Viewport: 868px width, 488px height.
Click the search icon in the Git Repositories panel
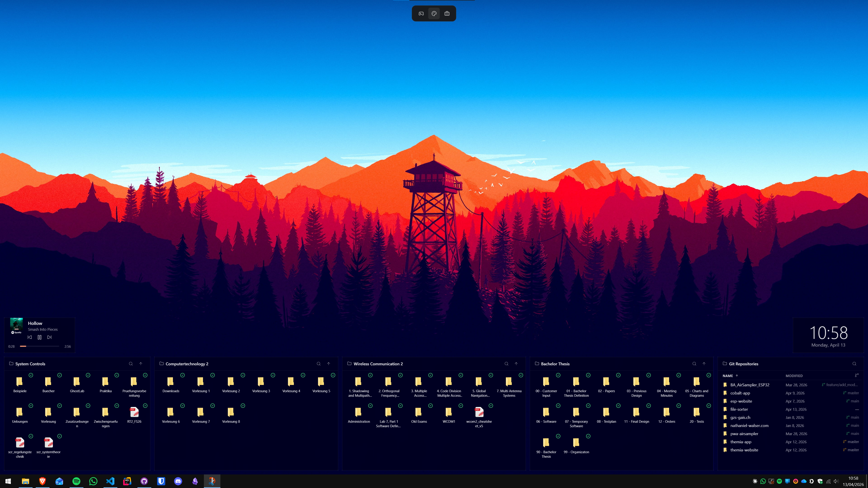(854, 364)
